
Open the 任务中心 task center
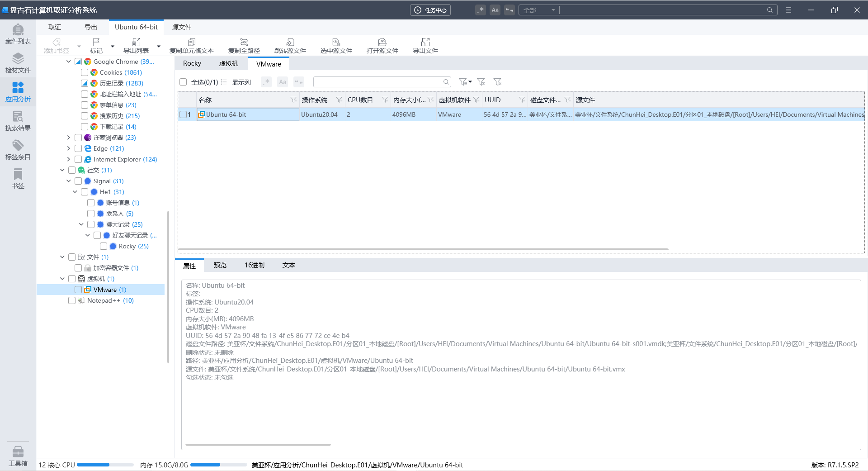point(430,10)
